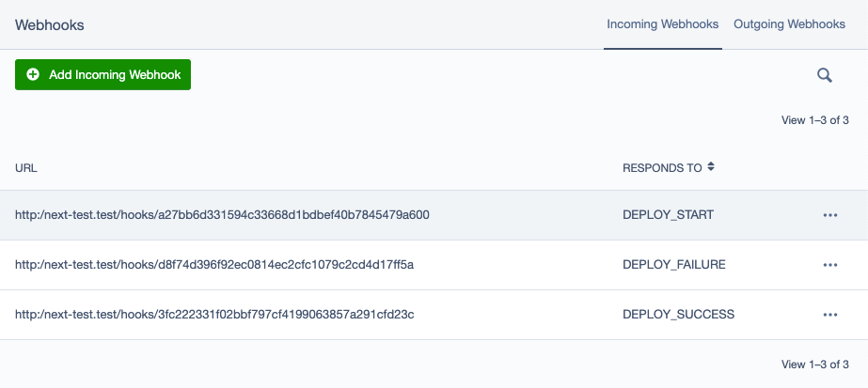Open the ellipsis menu for the DEPLOY_START webhook

click(829, 215)
